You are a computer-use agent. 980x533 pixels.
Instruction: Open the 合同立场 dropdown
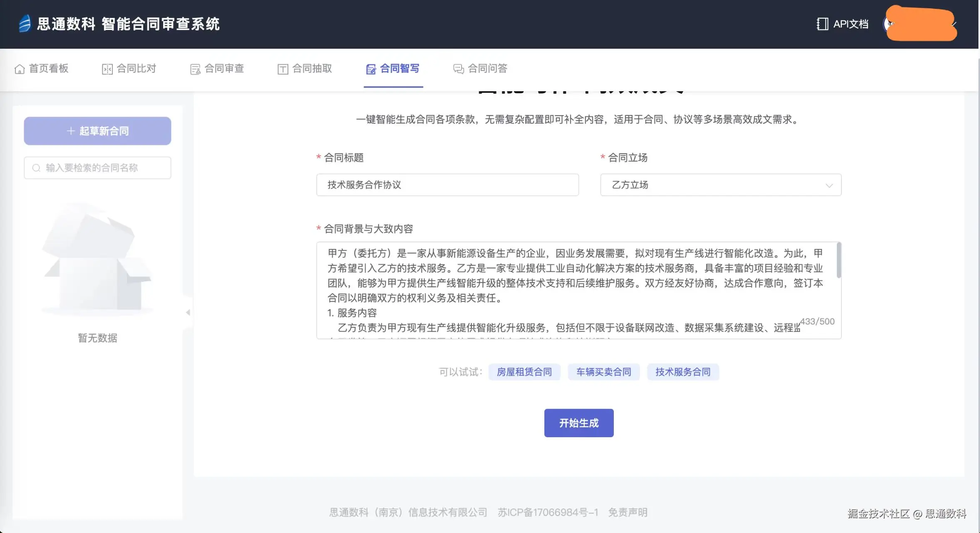tap(720, 185)
